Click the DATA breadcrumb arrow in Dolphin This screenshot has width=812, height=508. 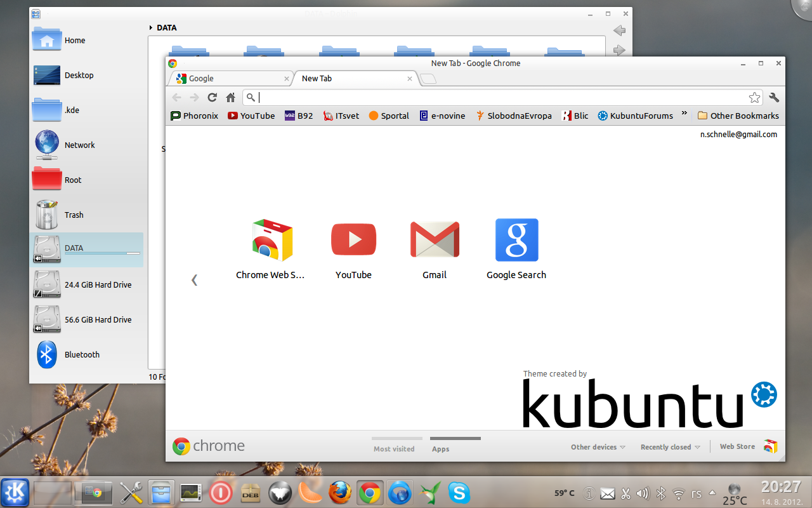[151, 28]
